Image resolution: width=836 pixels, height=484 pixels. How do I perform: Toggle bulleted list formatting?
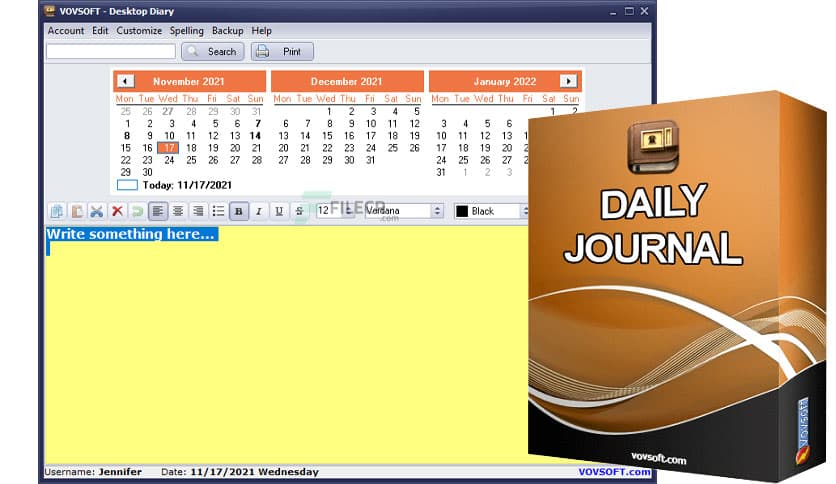[x=218, y=211]
